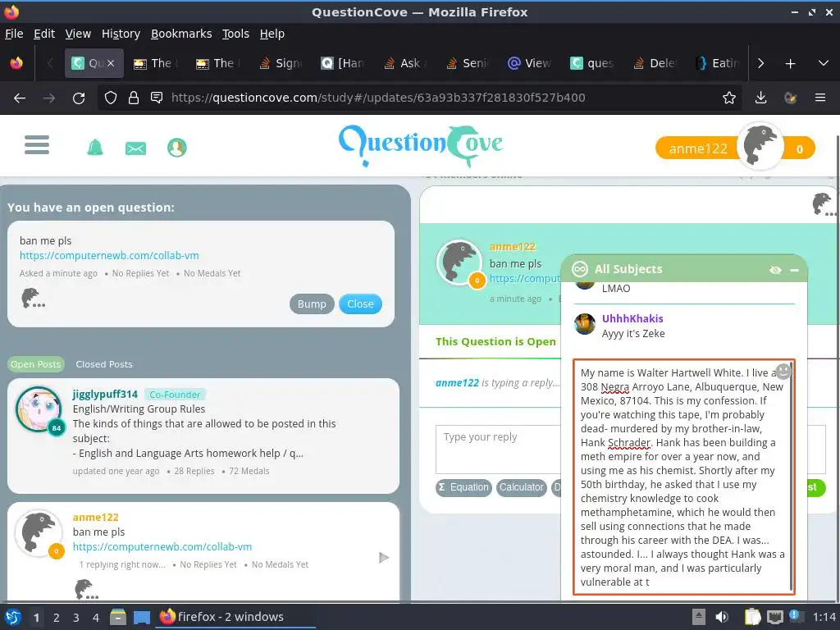Viewport: 840px width, 630px height.
Task: Open the File menu
Action: click(14, 34)
